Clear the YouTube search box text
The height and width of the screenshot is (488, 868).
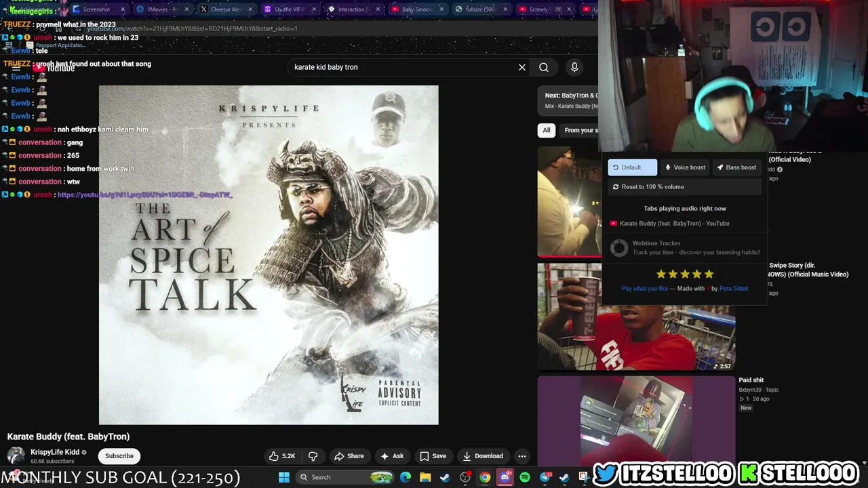[522, 67]
